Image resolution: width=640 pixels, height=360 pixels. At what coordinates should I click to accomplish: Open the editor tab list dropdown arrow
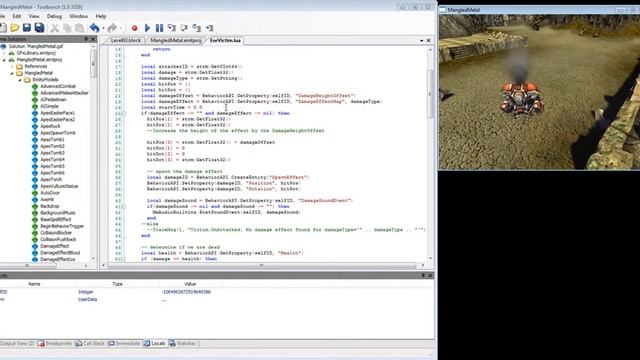421,40
